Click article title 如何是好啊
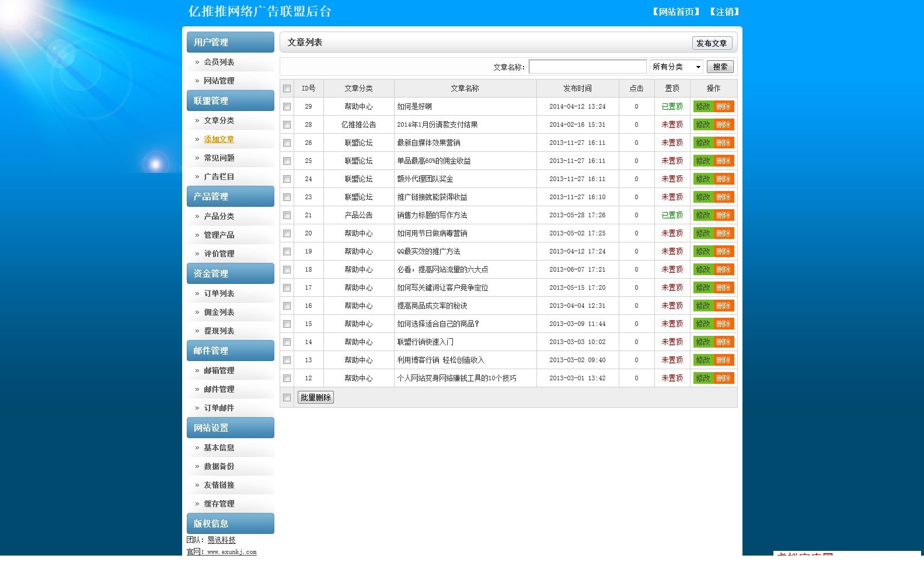Screen dimensions: 924x569 pyautogui.click(x=414, y=106)
